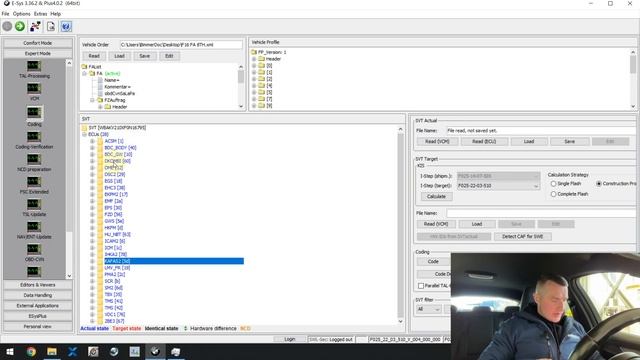Select Single Flash calculation strategy
This screenshot has width=640, height=360.
click(x=553, y=184)
